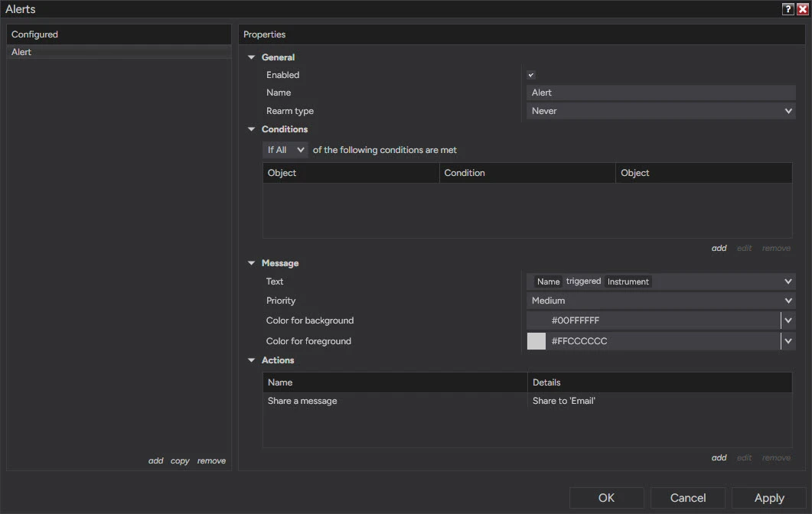812x514 pixels.
Task: Collapse the Actions section
Action: pyautogui.click(x=252, y=359)
